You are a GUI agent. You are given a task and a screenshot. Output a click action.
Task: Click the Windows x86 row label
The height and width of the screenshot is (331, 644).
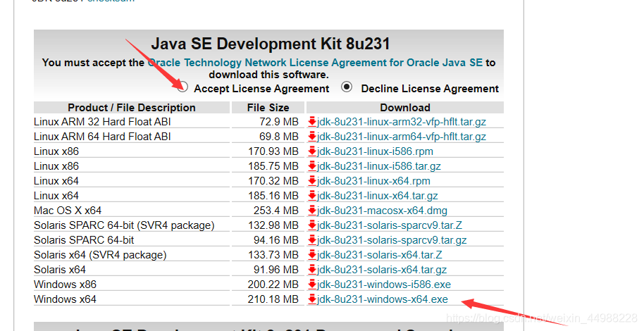click(x=66, y=285)
